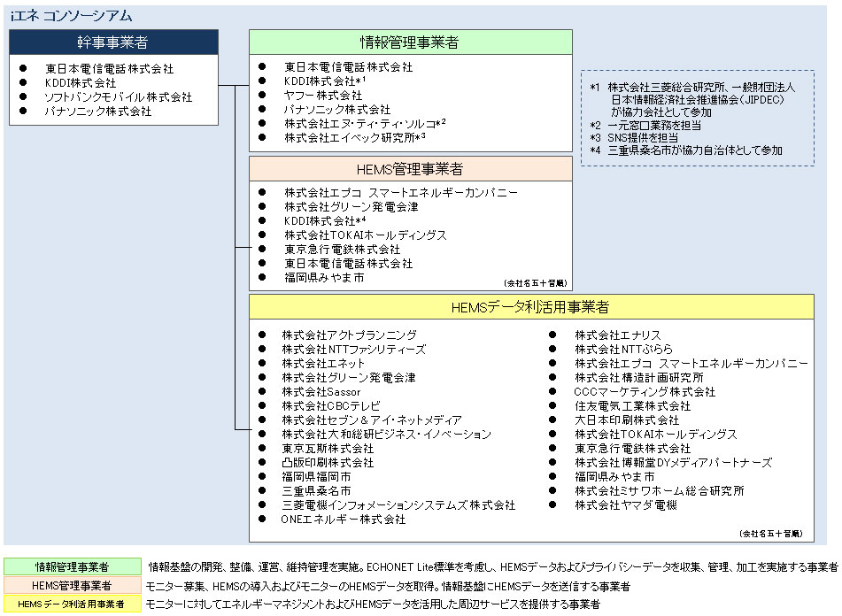Image resolution: width=842 pixels, height=616 pixels.
Task: Click '株式会社エプコ スマートエネルギーカンパニー' under HEMS管理事業者
Action: [401, 193]
